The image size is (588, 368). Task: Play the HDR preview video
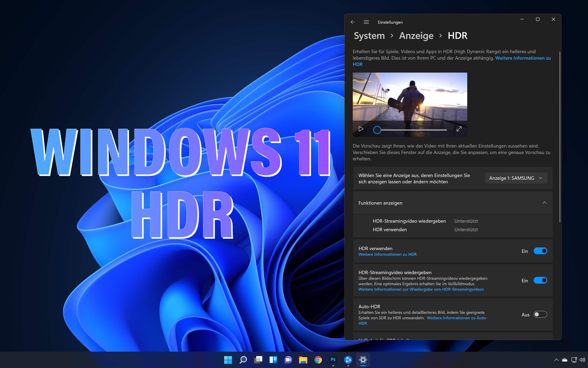[x=361, y=129]
